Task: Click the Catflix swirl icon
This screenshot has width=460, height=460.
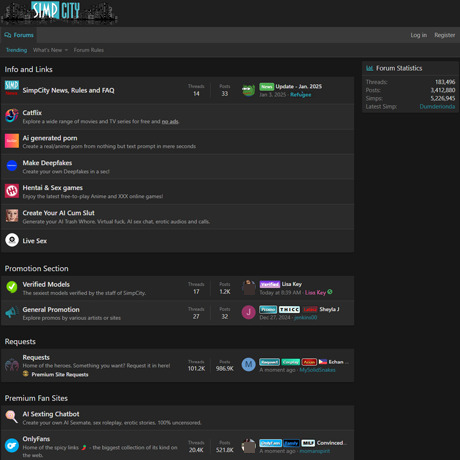Action: click(x=12, y=116)
